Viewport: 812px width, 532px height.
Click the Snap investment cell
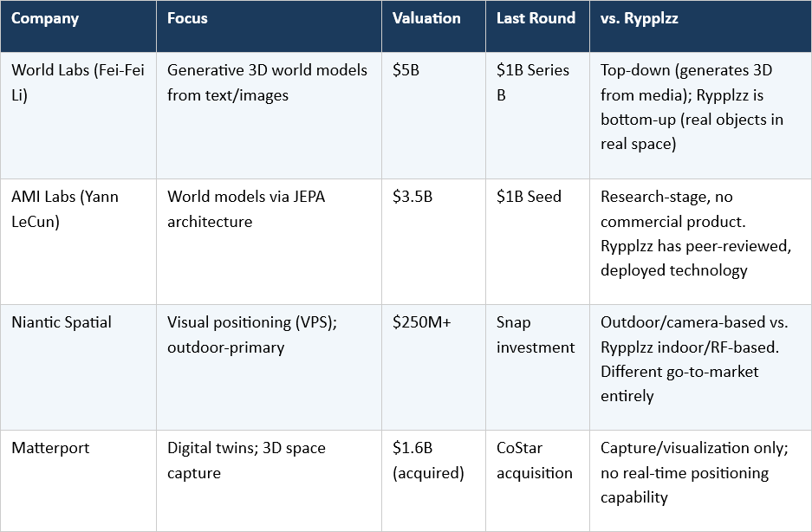535,334
